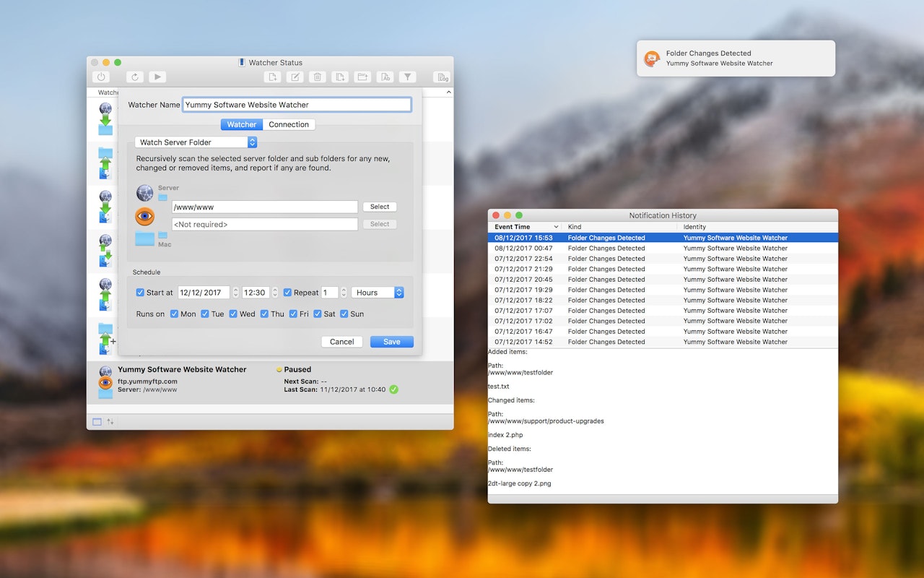Click the Save button
The image size is (924, 578).
click(x=392, y=342)
